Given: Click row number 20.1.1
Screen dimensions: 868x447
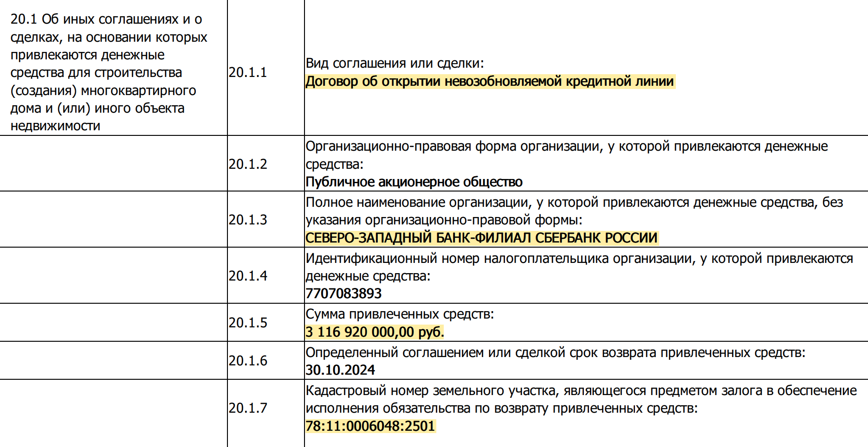Looking at the screenshot, I should point(248,72).
